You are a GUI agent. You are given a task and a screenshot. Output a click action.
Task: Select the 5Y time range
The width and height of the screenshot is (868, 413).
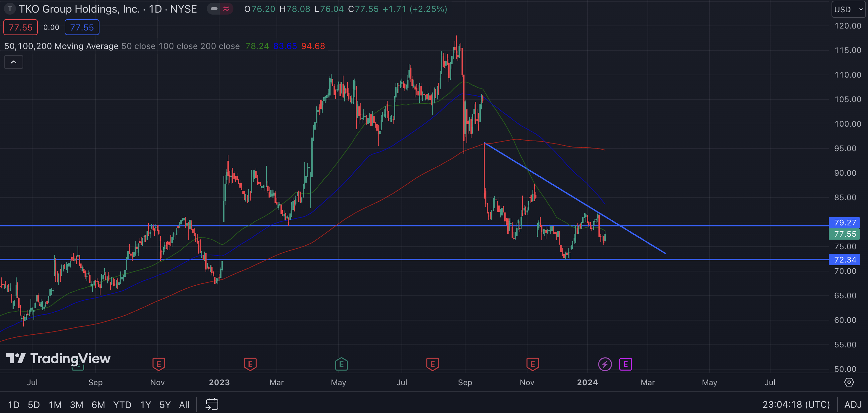point(165,405)
